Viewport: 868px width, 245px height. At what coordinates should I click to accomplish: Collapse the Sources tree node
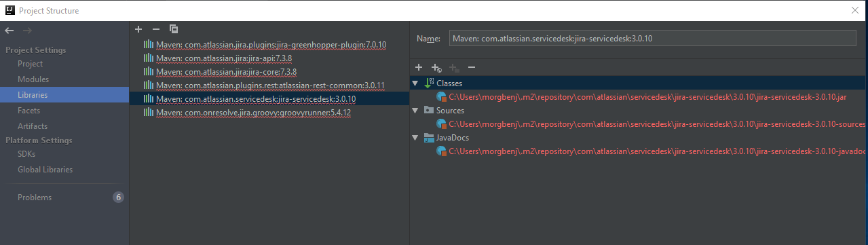click(415, 110)
